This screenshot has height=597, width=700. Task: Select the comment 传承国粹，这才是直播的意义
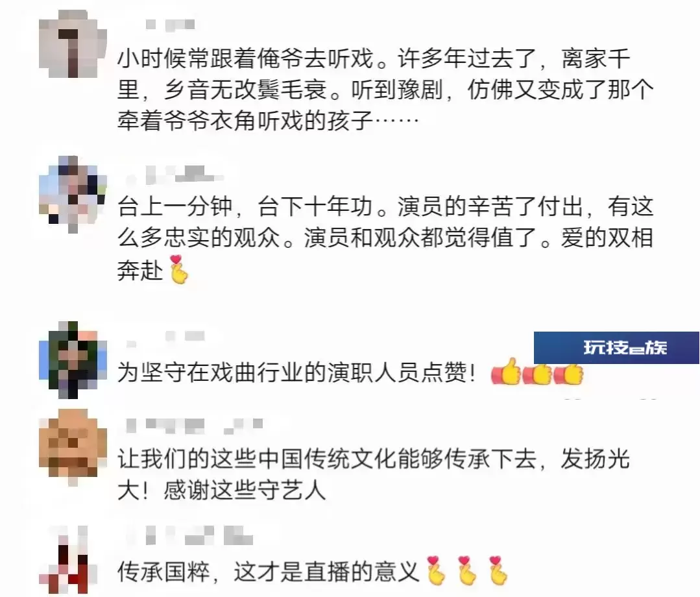click(313, 570)
